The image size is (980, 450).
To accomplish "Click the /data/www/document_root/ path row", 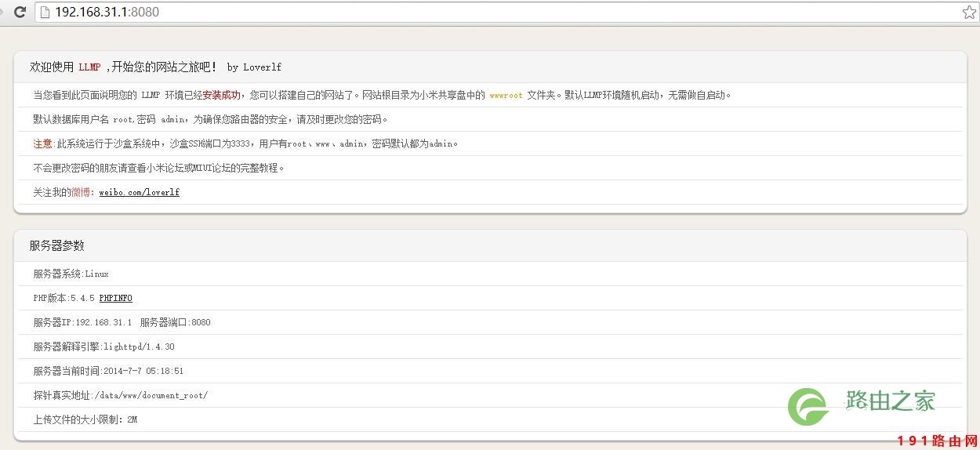I will click(490, 395).
